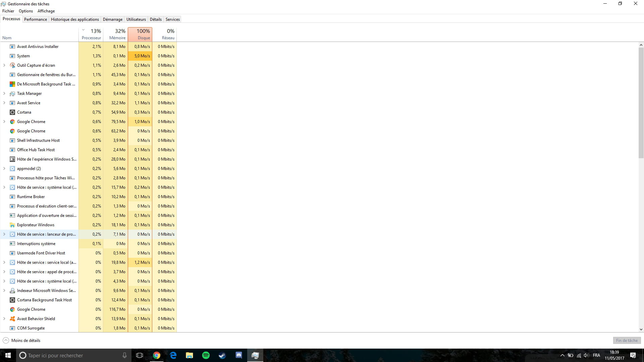The height and width of the screenshot is (362, 644).
Task: Expand the Google Chrome 79,5 Mo row
Action: tap(4, 122)
